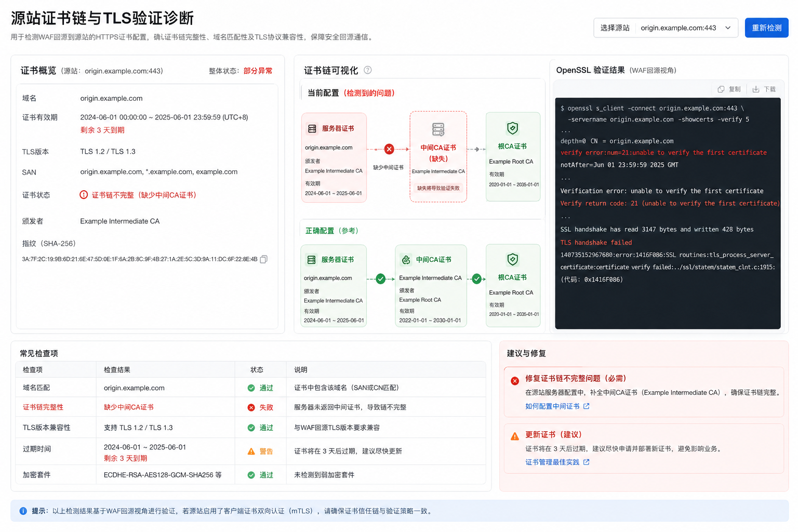798x532 pixels.
Task: Click external-link icon after 证书管理最佳实践
Action: pyautogui.click(x=587, y=462)
